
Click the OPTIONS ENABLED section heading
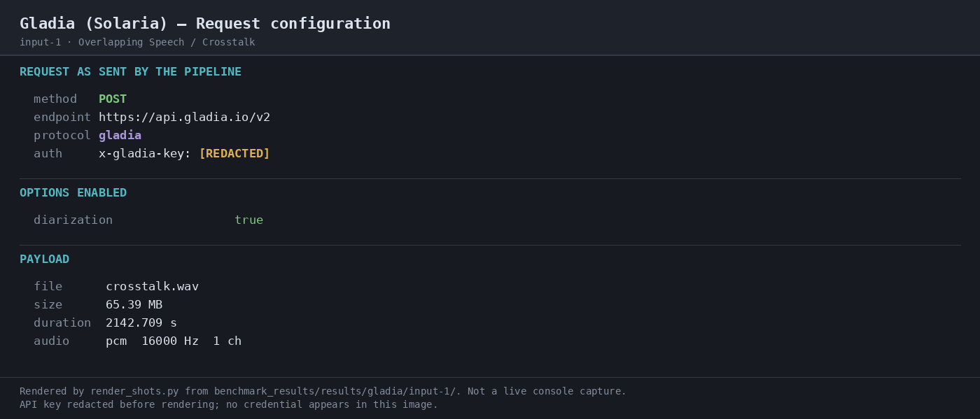click(x=73, y=193)
